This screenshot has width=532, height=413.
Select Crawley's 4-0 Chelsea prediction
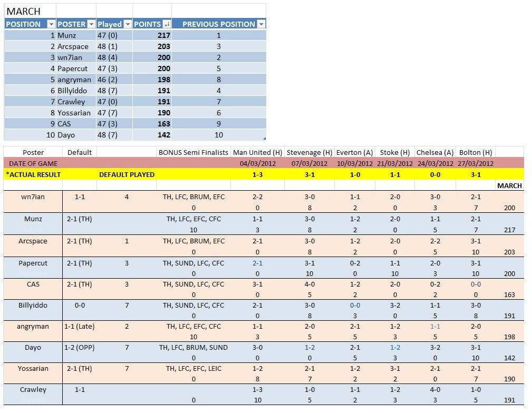436,390
